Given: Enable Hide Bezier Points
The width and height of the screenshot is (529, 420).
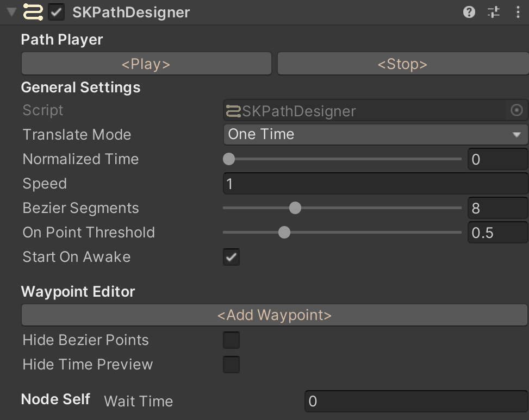Looking at the screenshot, I should click(231, 340).
